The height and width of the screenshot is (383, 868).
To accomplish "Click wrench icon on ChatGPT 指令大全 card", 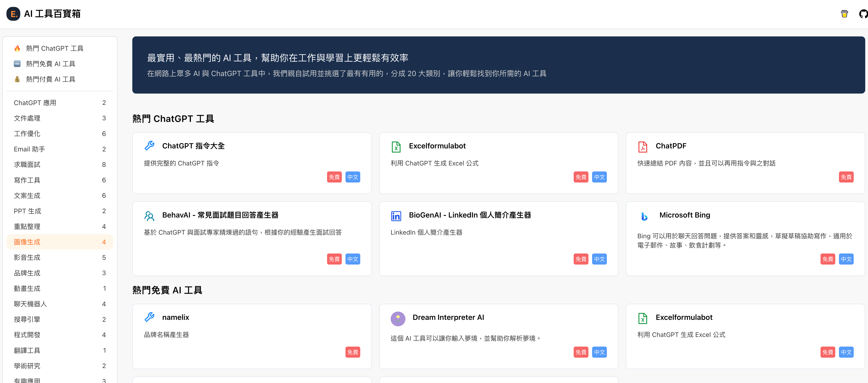I will click(x=149, y=145).
